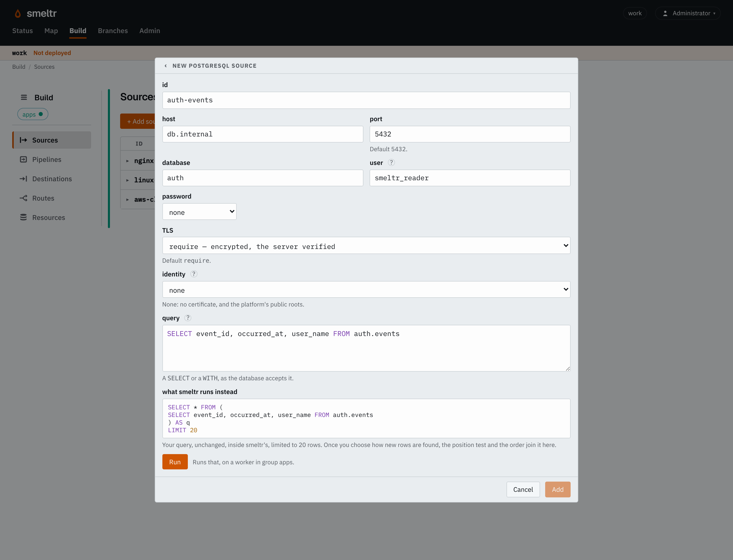
Task: Open the identity help question mark
Action: pos(194,274)
